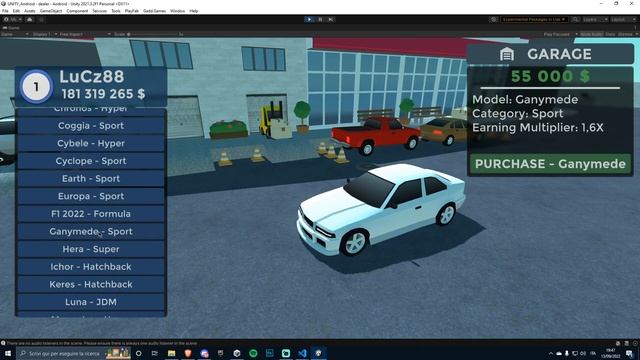The image size is (640, 360).
Task: Open the Gizmos dropdown in Game view
Action: pyautogui.click(x=628, y=34)
